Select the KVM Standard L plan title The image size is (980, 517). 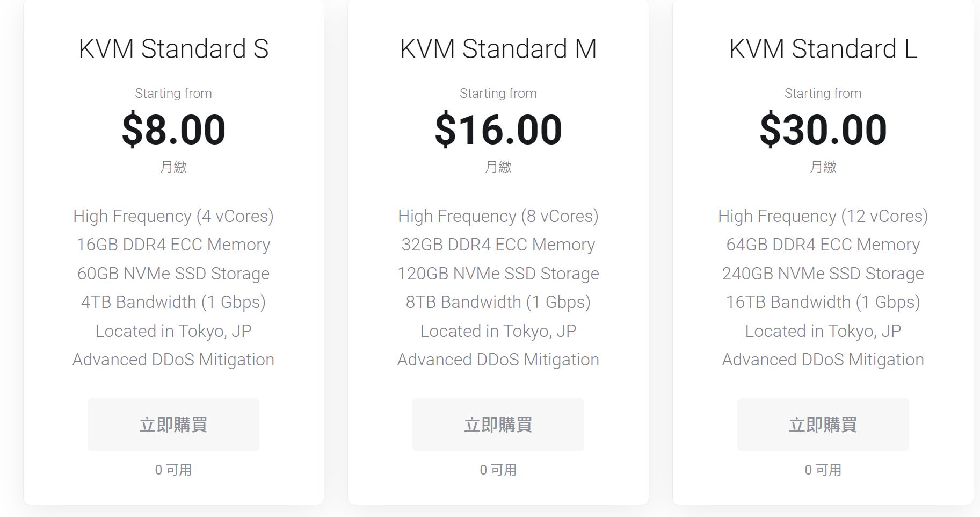pyautogui.click(x=823, y=49)
